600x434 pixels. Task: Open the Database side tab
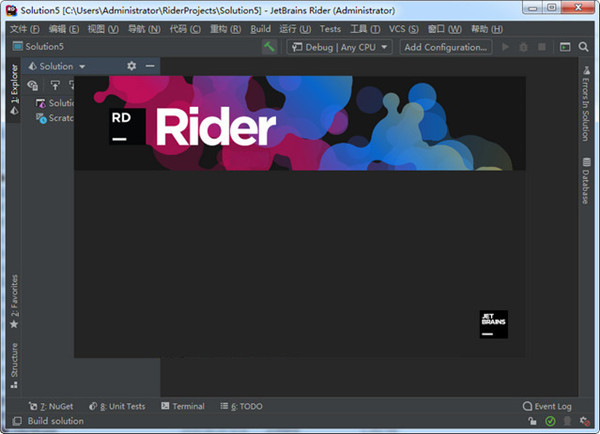(x=586, y=181)
